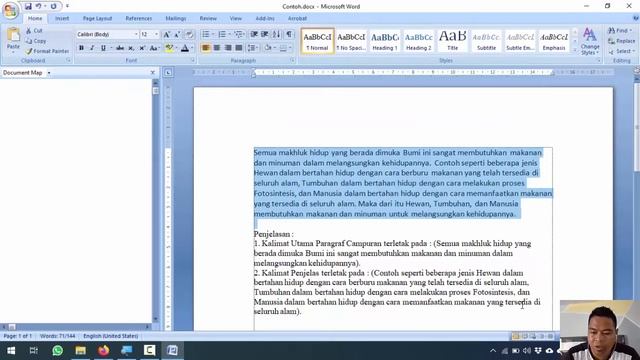Viewport: 640px width, 360px height.
Task: Redo the last action
Action: 53,6
